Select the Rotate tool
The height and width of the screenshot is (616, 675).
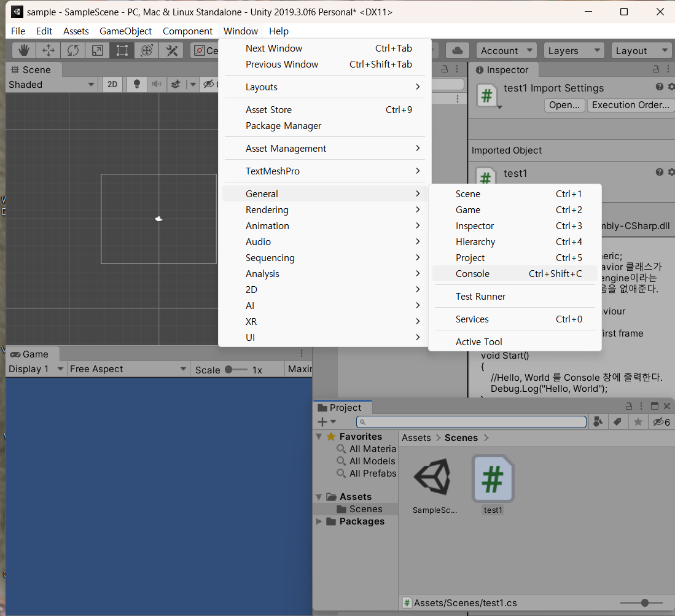72,50
